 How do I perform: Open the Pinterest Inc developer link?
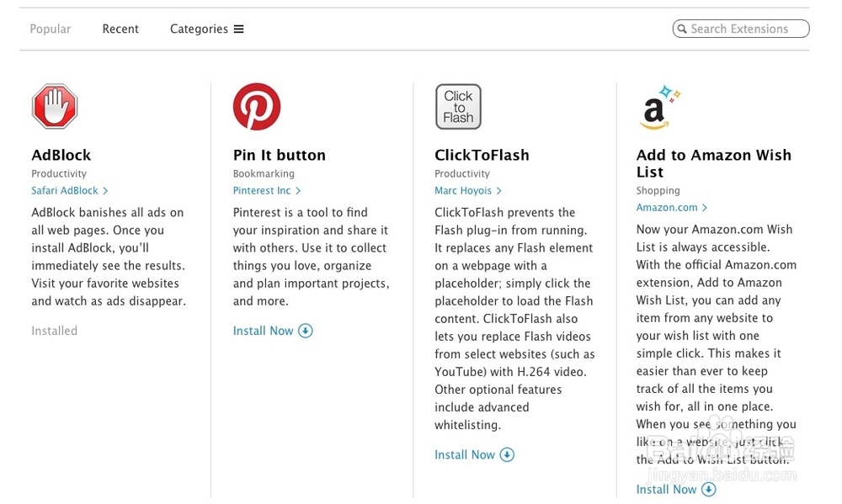point(266,191)
